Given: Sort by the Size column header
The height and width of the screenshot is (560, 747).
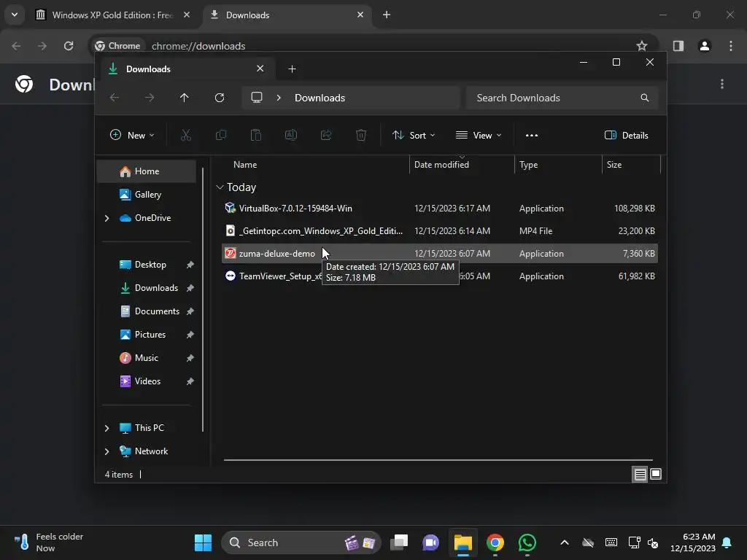Looking at the screenshot, I should click(x=631, y=165).
